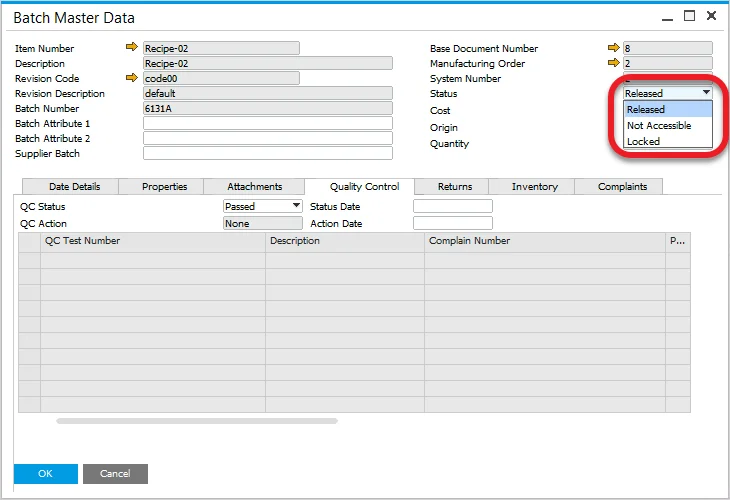Open the Base Document Number link arrow
The image size is (730, 500).
[613, 47]
